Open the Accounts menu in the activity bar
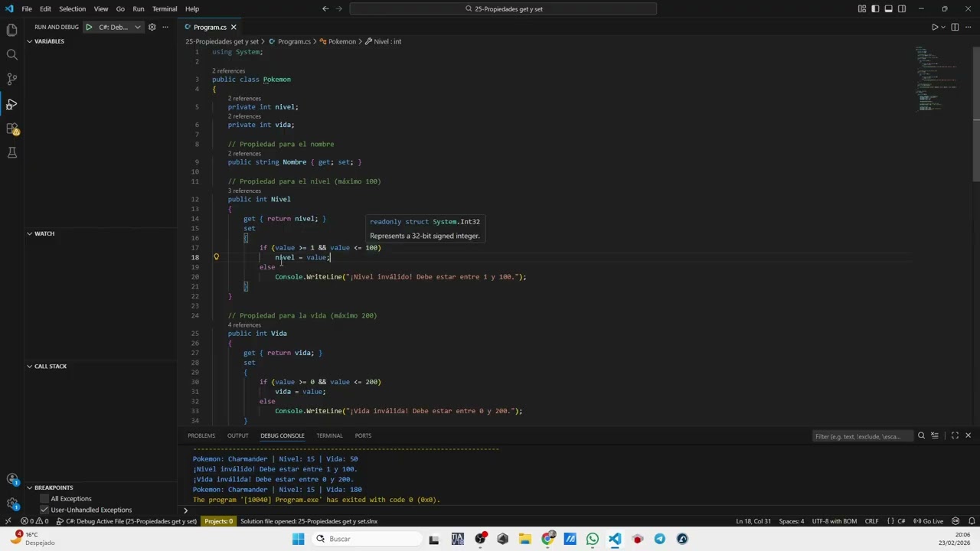 coord(11,479)
